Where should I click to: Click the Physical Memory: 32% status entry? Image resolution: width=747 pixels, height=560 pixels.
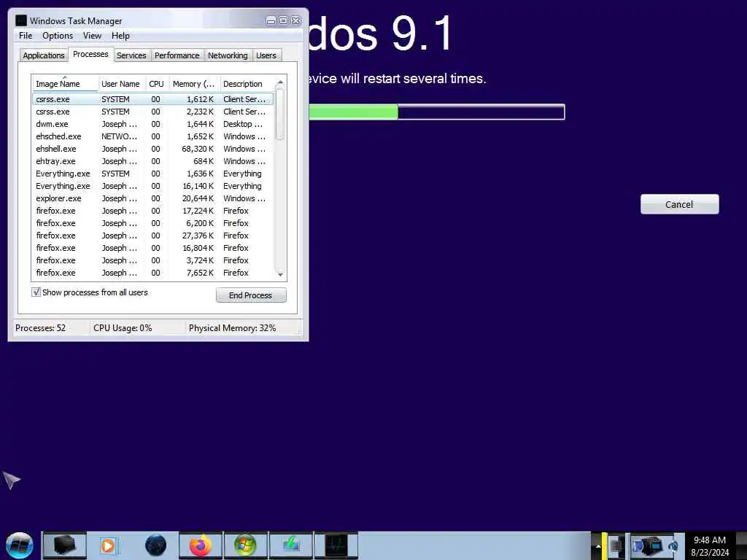(x=232, y=327)
